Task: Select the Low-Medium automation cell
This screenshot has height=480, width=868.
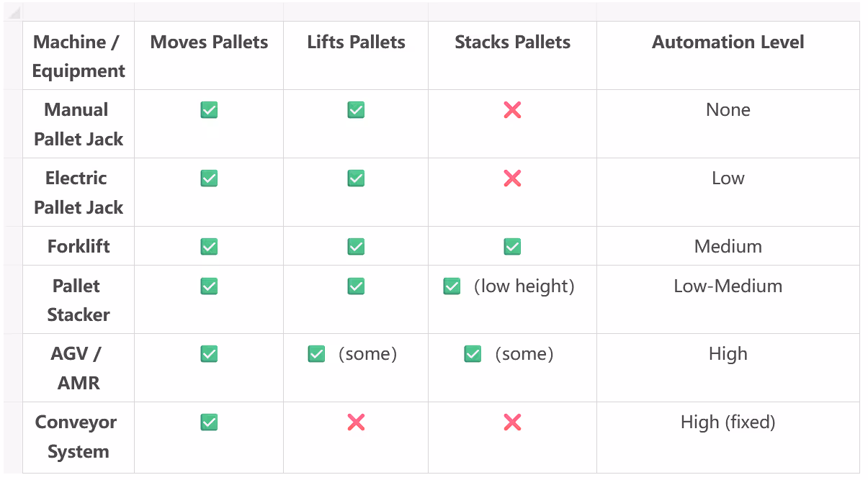Action: [x=728, y=299]
